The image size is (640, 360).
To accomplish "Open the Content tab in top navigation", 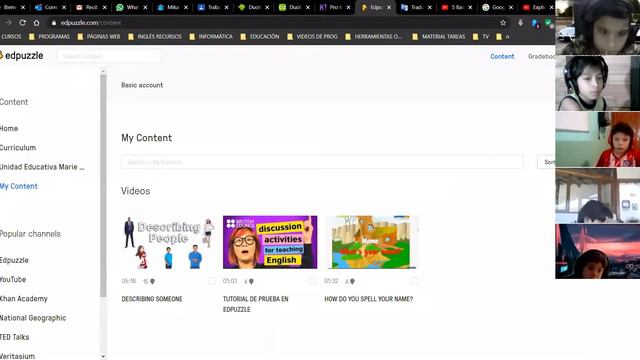I will [502, 56].
